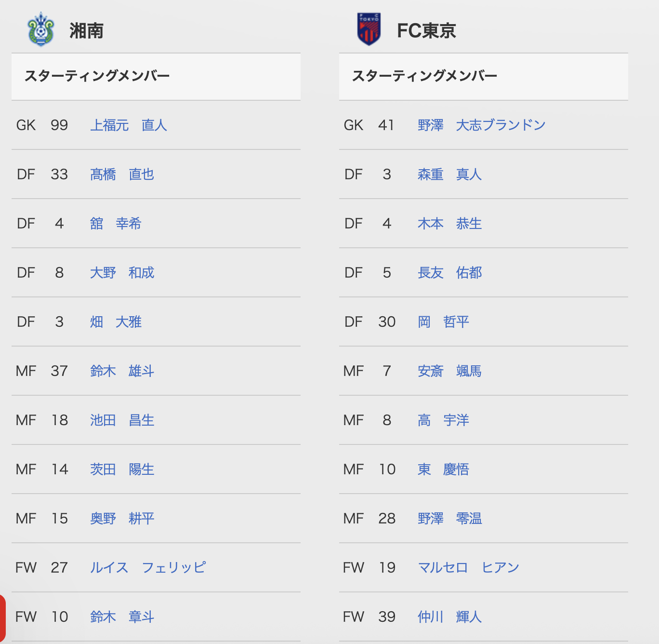This screenshot has width=659, height=644.
Task: Open profile for 大野 和成
Action: (x=122, y=273)
